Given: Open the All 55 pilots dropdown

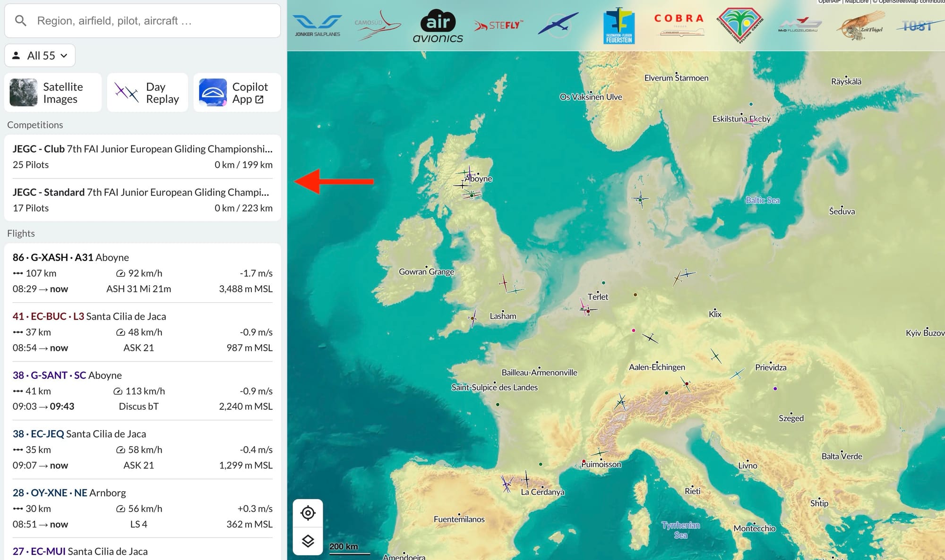Looking at the screenshot, I should [x=40, y=56].
